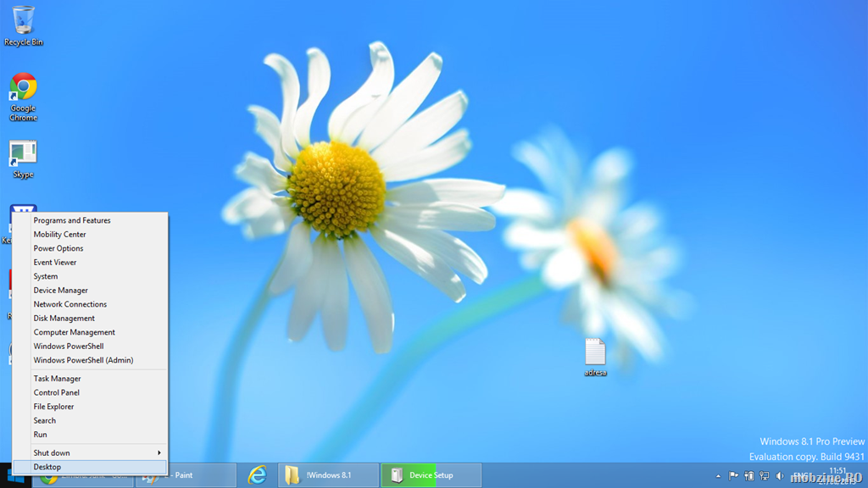This screenshot has height=488, width=868.
Task: Select Power Options menu entry
Action: [x=90, y=248]
